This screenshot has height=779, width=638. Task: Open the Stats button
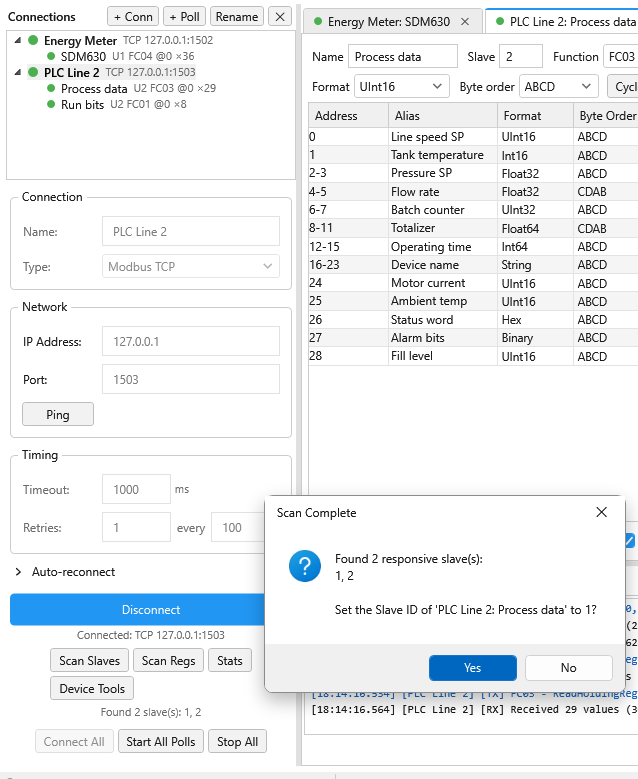[x=230, y=660]
